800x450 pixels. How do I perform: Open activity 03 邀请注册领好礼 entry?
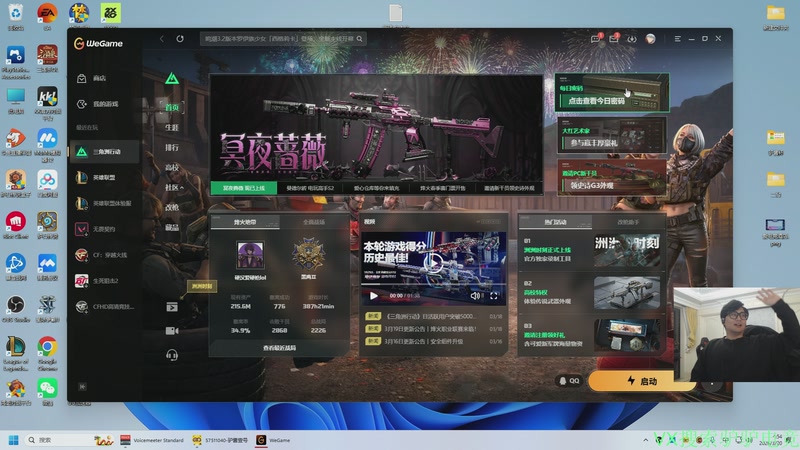point(592,335)
